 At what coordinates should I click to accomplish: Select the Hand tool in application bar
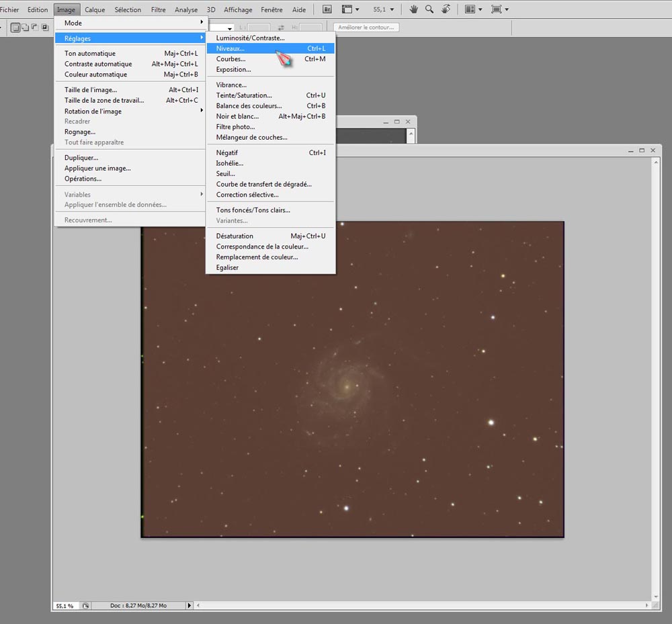[414, 9]
